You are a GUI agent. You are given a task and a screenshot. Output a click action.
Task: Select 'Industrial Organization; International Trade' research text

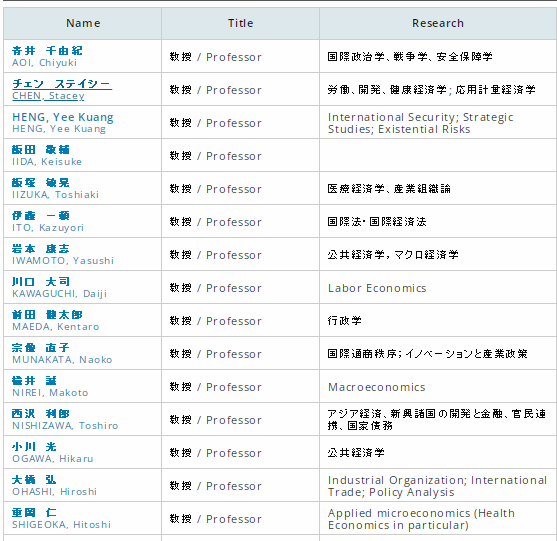pos(437,486)
